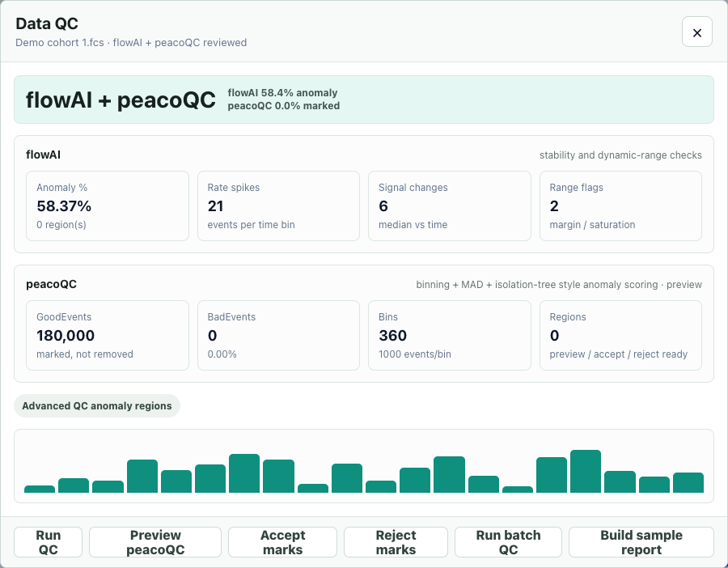Click the '1000 events/bin' caption
The height and width of the screenshot is (568, 728).
coord(415,354)
